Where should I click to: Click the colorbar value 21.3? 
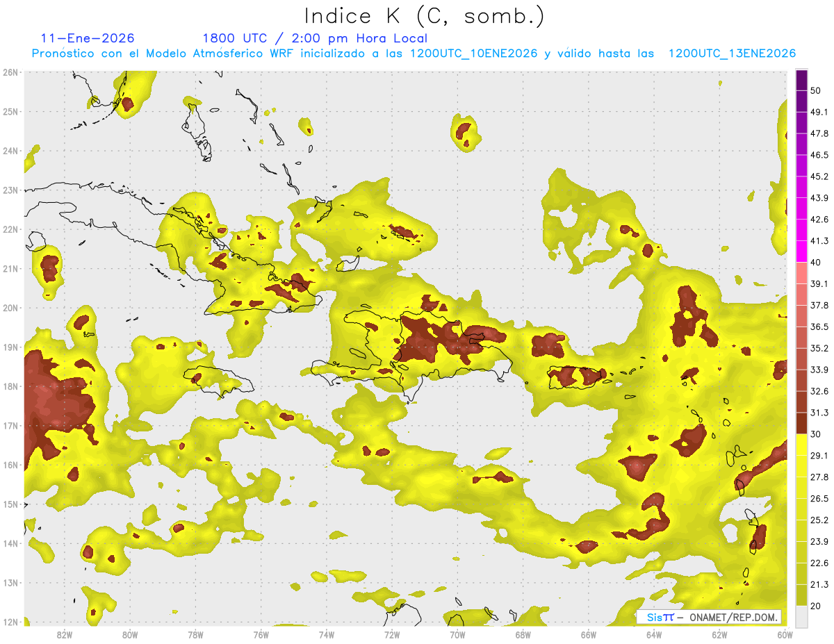click(x=819, y=585)
